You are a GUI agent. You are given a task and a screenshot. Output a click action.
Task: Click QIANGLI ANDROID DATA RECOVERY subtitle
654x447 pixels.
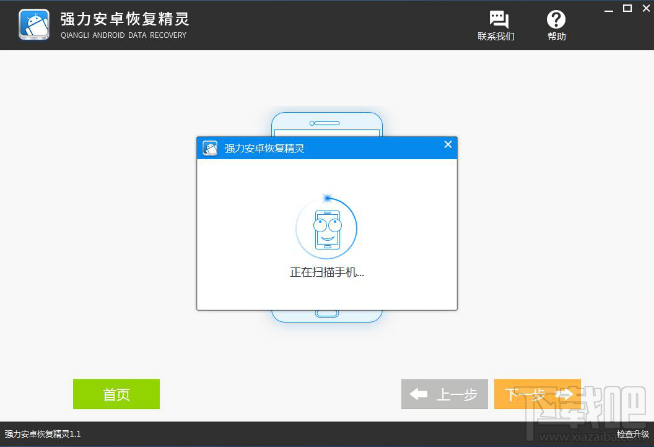[x=123, y=35]
